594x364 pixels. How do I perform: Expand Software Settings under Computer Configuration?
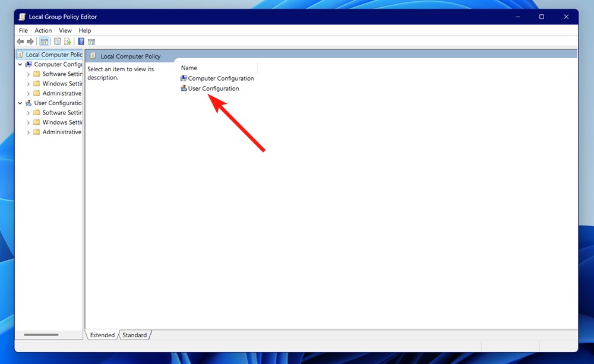pyautogui.click(x=28, y=74)
